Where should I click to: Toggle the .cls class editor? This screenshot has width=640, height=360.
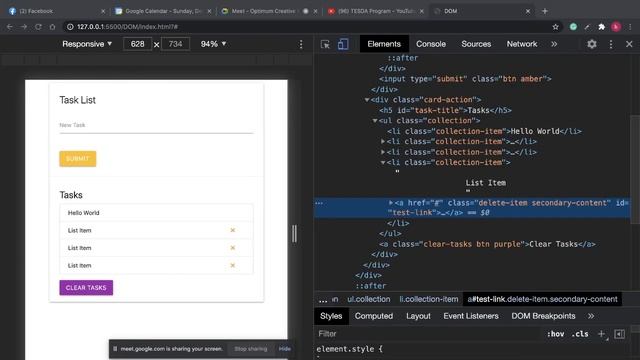pos(580,334)
